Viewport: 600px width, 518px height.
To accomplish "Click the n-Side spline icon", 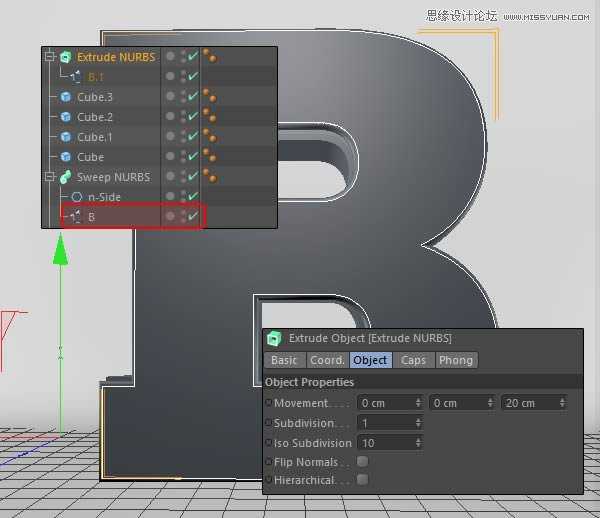I will coord(76,197).
